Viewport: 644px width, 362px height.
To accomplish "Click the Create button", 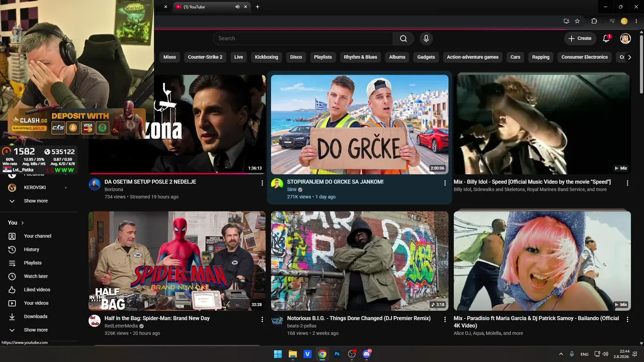I will click(580, 38).
